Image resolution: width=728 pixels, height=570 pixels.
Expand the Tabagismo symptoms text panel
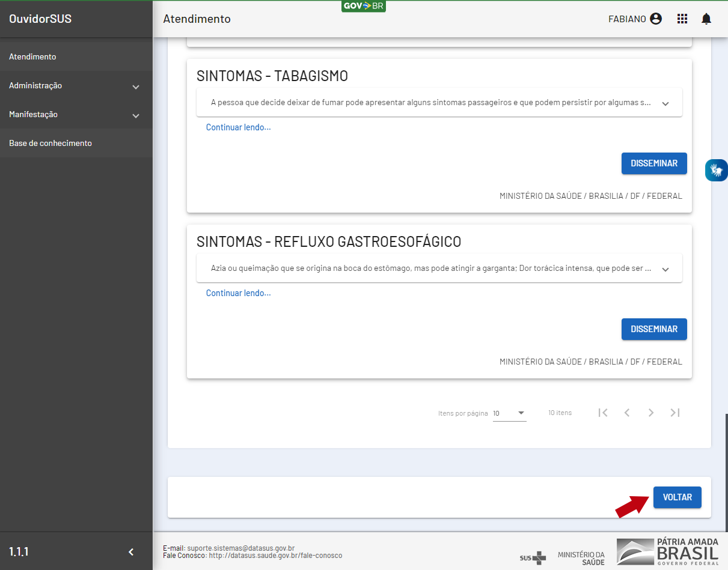pyautogui.click(x=665, y=103)
